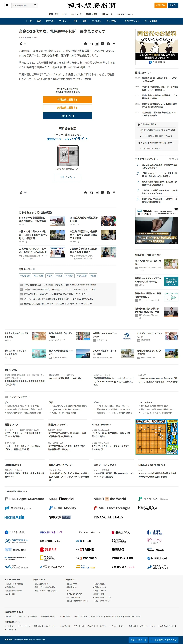
Task: Open 人事ウオッチ in the header menu
Action: click(x=107, y=14)
